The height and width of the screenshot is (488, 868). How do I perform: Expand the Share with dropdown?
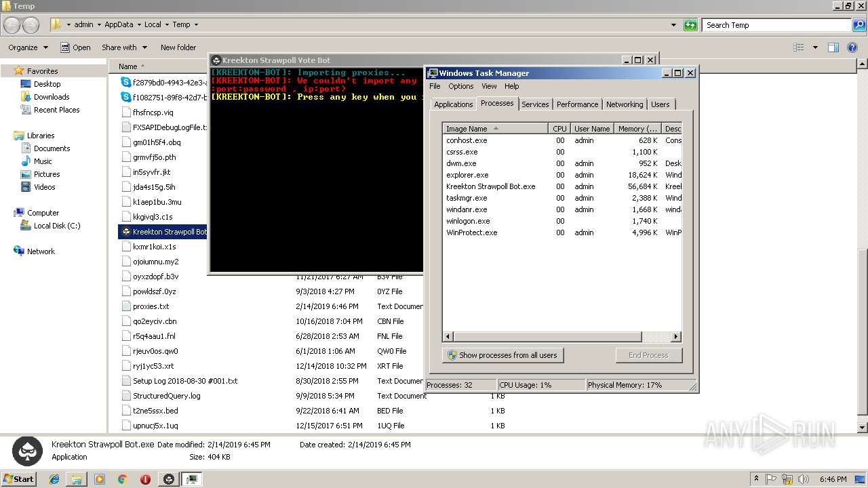pos(123,47)
